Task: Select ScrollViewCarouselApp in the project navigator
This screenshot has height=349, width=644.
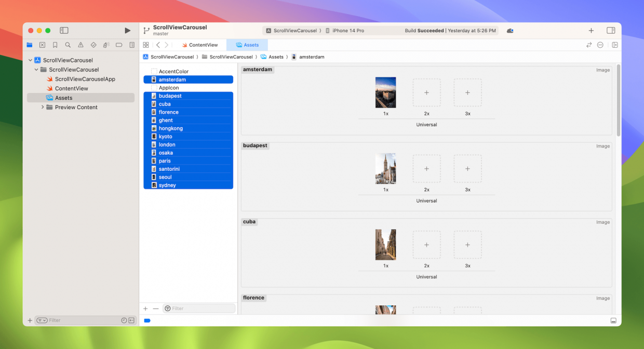Action: click(x=85, y=79)
